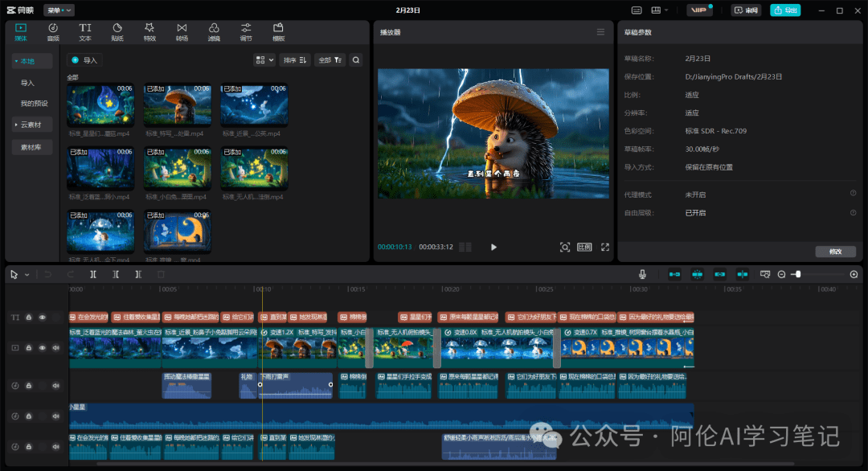Open the selection tool mode dropdown arrow
868x471 pixels.
27,275
